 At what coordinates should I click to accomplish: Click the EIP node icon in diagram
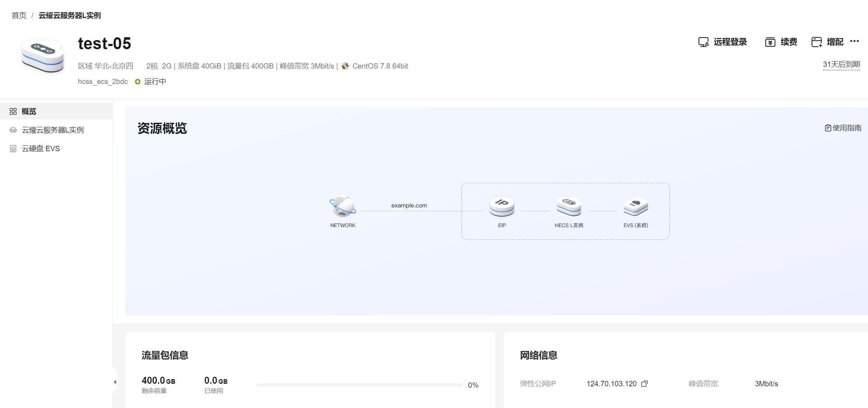(502, 207)
